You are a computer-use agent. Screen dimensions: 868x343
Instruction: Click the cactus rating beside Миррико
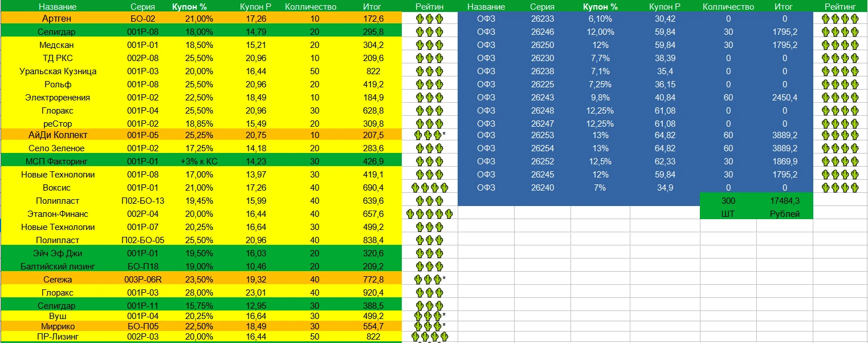[x=430, y=326]
